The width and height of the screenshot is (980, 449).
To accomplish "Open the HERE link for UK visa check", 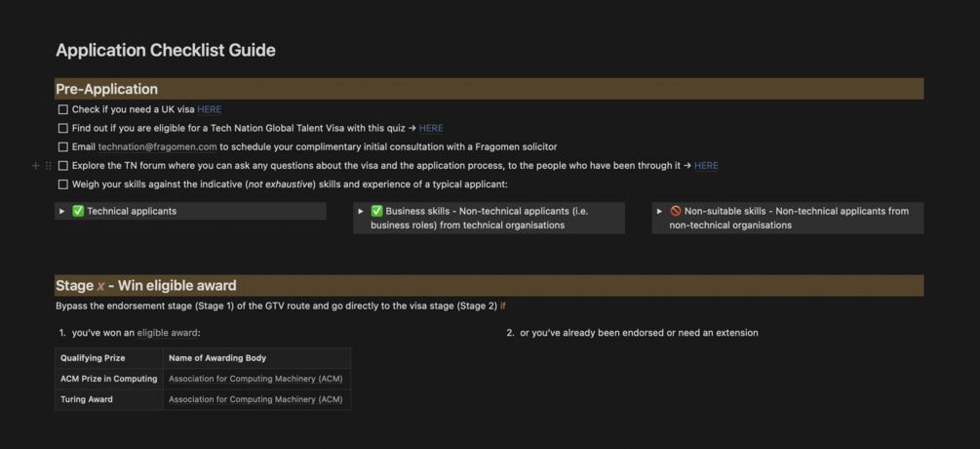I will (209, 109).
